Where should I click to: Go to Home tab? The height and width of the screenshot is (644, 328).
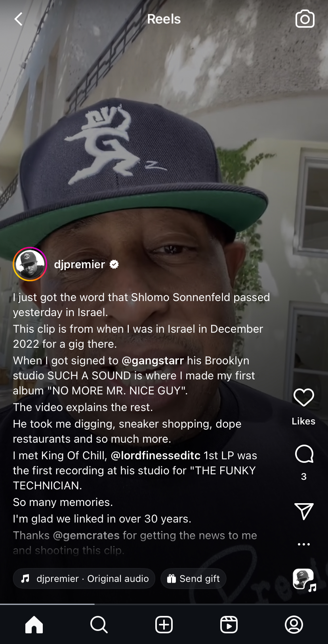34,625
